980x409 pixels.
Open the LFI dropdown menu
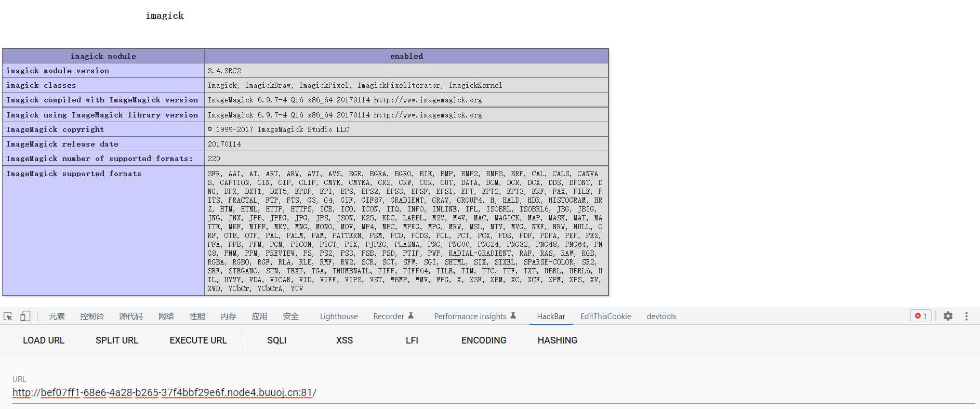(x=412, y=340)
